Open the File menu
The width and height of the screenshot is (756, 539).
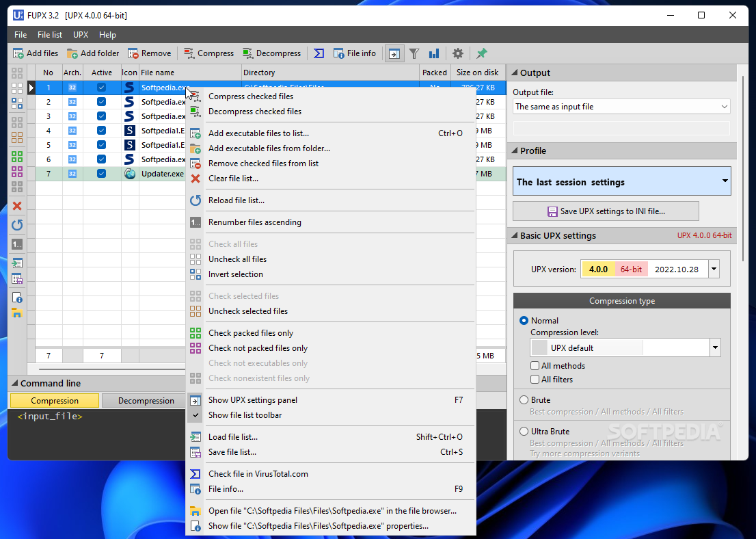[21, 35]
